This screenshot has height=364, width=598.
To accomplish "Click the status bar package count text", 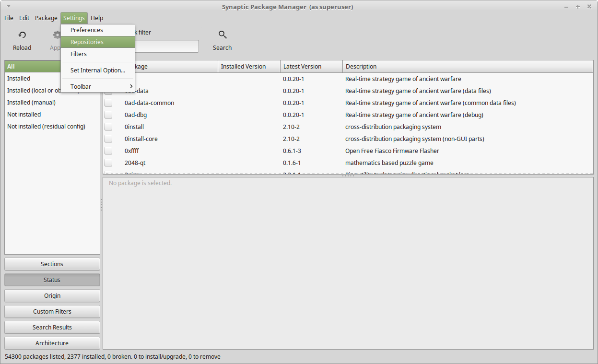I will click(x=113, y=356).
